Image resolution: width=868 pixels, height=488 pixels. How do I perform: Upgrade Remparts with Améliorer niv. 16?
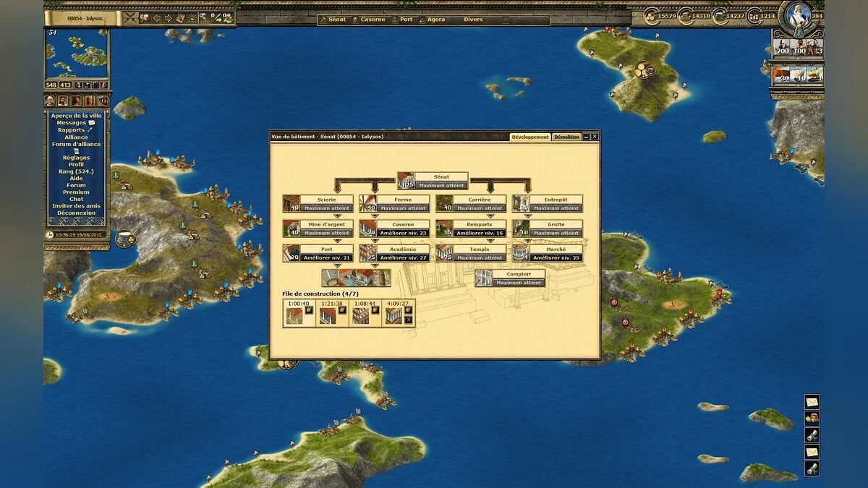pyautogui.click(x=480, y=233)
